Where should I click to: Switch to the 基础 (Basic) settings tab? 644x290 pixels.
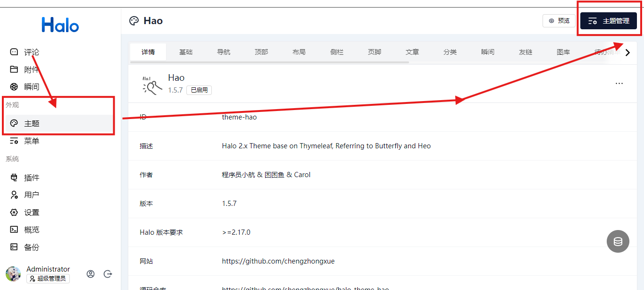point(186,52)
